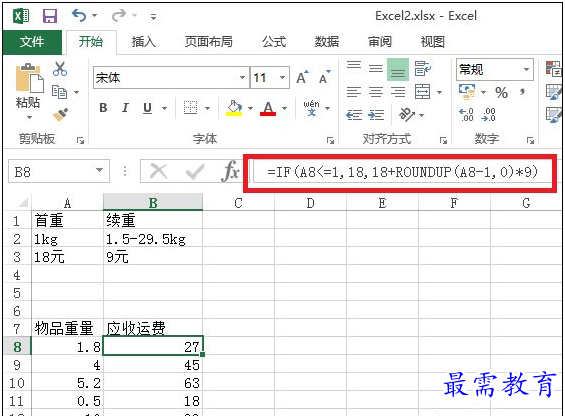Screen dimensions: 565x416
Task: Center text horizontally
Action: [x=376, y=92]
